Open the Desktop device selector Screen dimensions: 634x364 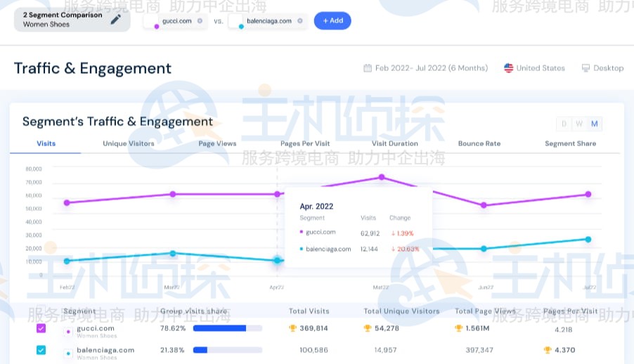pyautogui.click(x=602, y=68)
